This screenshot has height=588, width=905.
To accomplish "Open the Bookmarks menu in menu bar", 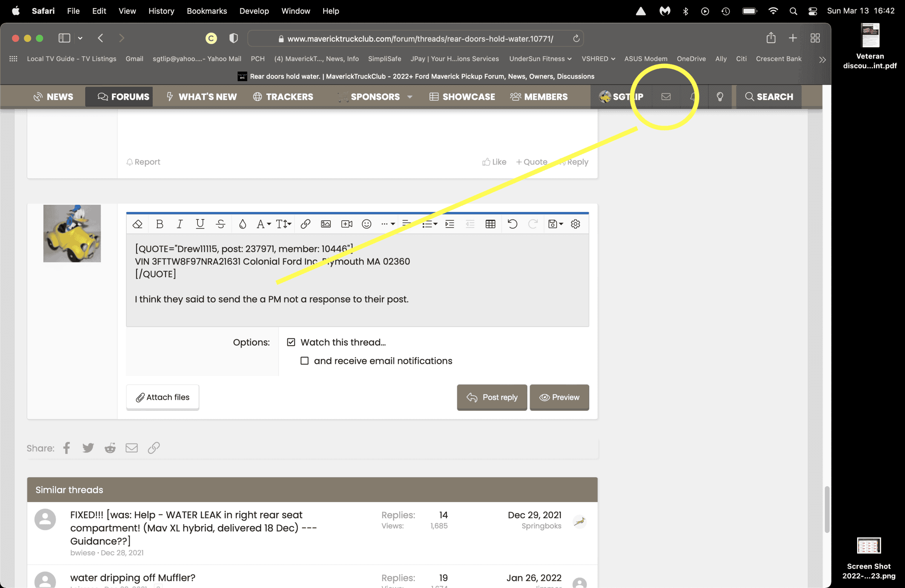I will click(x=207, y=11).
